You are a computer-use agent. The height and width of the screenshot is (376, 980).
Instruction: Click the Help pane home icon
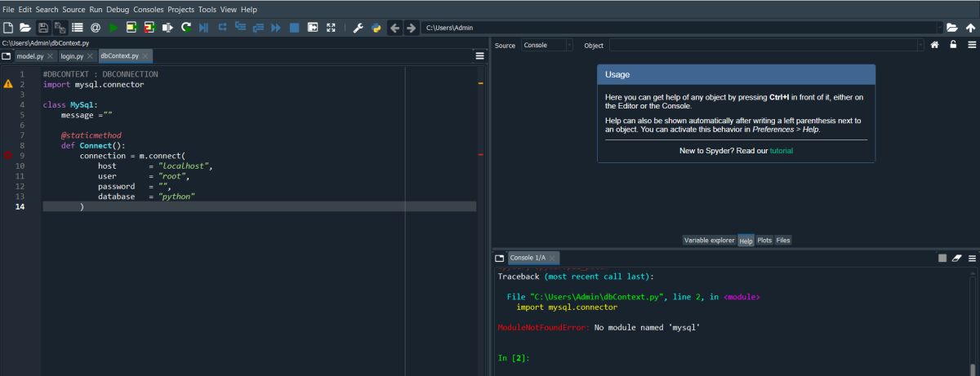tap(934, 46)
